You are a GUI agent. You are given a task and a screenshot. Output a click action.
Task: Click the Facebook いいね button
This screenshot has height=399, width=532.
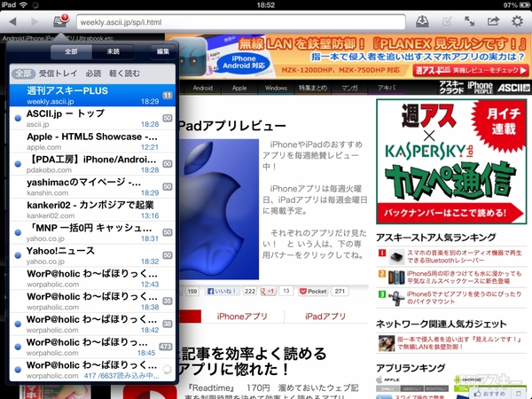pos(222,291)
